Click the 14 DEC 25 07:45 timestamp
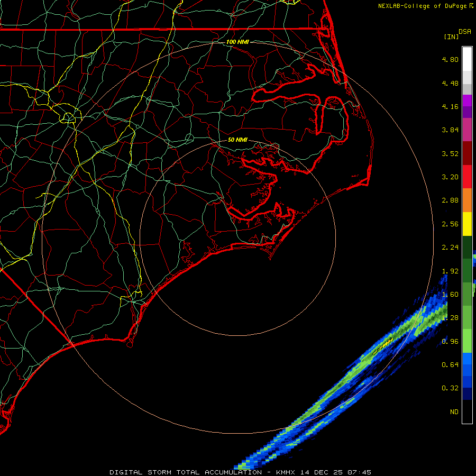Screen dimensions: 476x476 336,472
